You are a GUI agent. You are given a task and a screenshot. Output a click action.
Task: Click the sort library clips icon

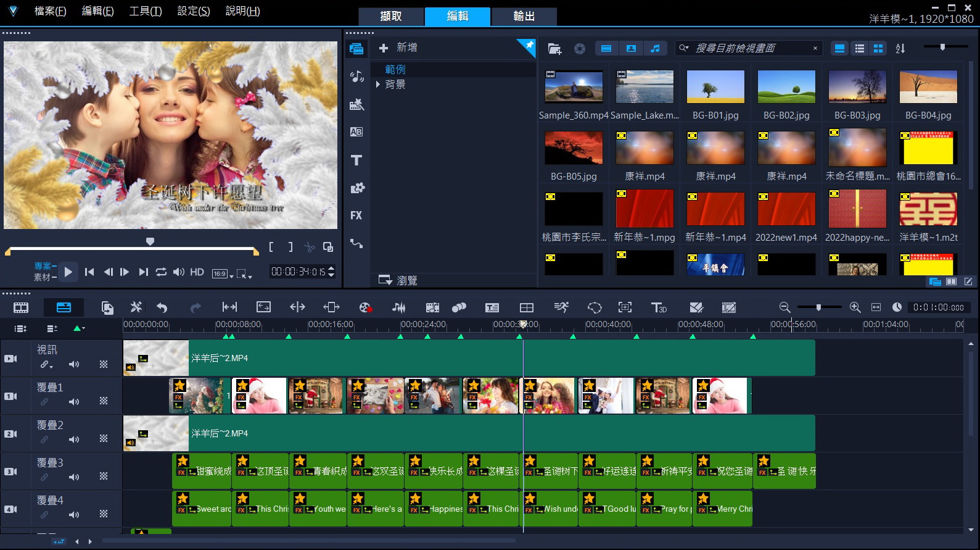pos(900,48)
